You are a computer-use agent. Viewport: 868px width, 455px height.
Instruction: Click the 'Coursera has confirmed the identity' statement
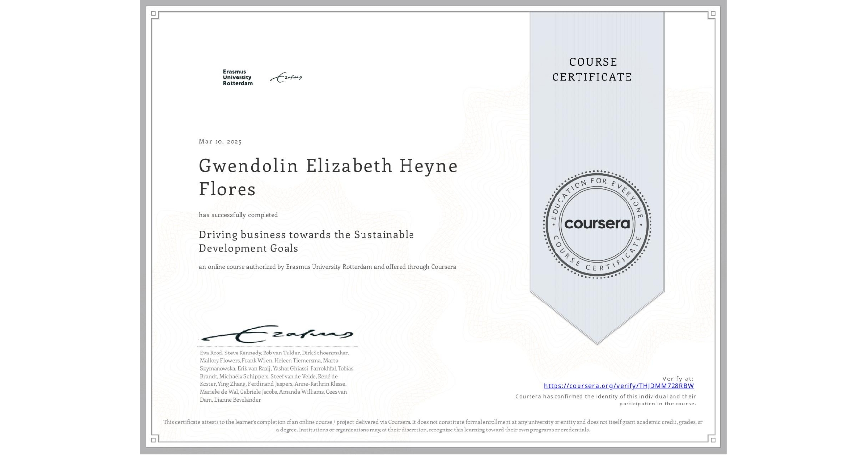[605, 400]
